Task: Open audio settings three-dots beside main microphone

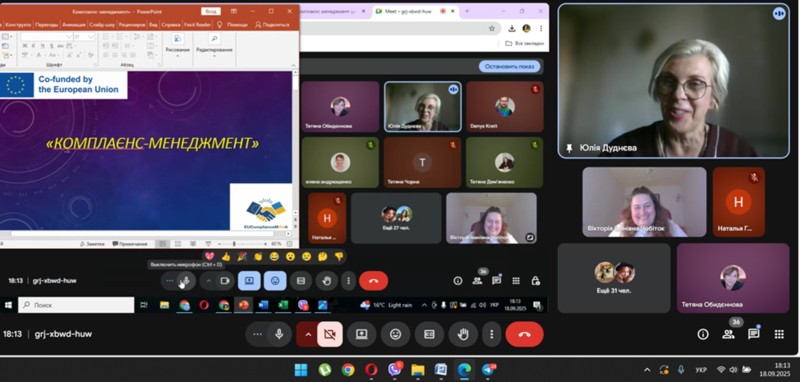Action: 258,334
